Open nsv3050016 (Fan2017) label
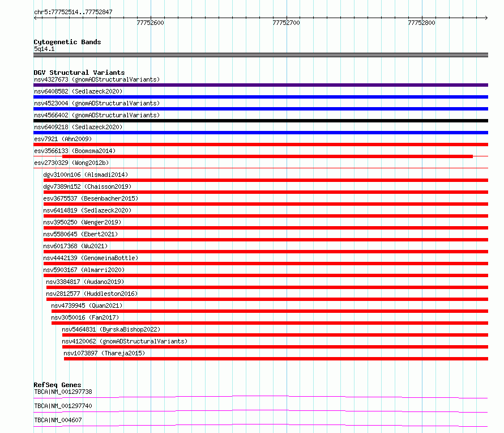This screenshot has width=504, height=433. (x=85, y=317)
